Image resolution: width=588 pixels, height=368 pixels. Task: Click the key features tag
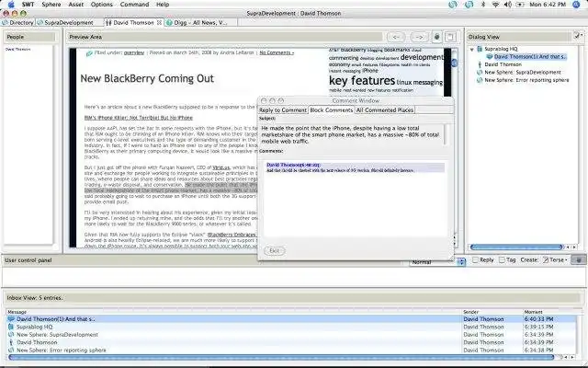point(362,80)
